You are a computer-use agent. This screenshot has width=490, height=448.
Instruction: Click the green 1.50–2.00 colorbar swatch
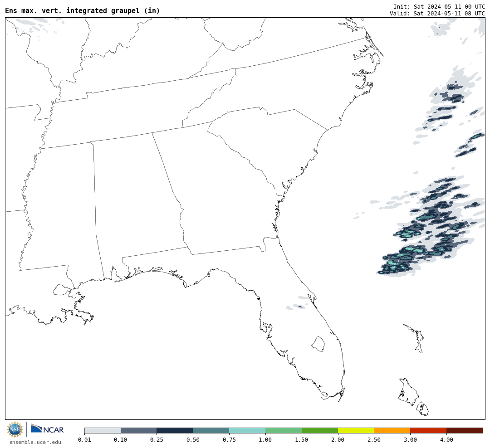pos(320,431)
